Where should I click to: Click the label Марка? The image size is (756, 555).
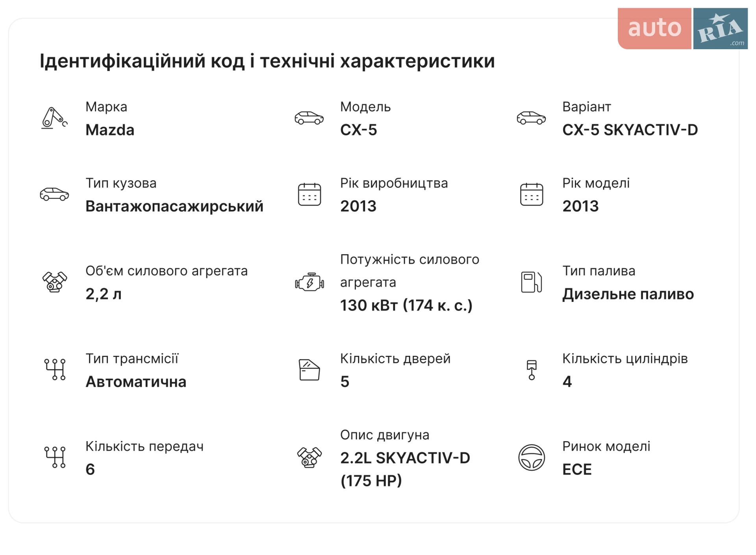[x=106, y=107]
